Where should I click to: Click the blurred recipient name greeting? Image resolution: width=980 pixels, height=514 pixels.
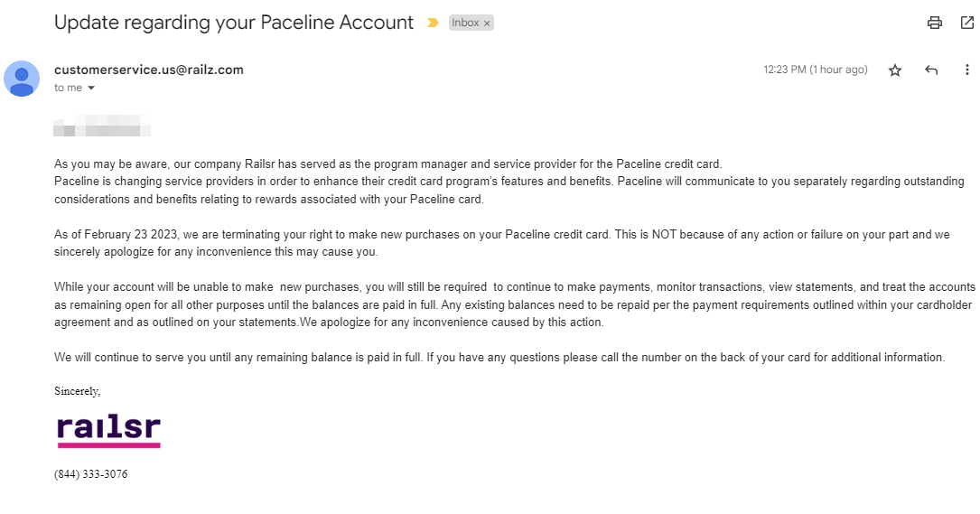pyautogui.click(x=101, y=126)
